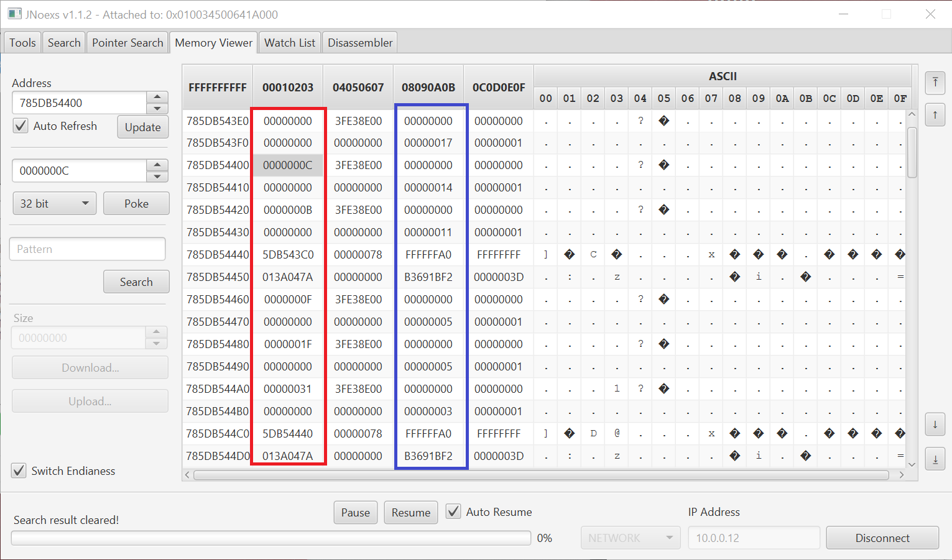Click the FFFFFFFFFF address column header
The height and width of the screenshot is (560, 952).
pos(218,87)
